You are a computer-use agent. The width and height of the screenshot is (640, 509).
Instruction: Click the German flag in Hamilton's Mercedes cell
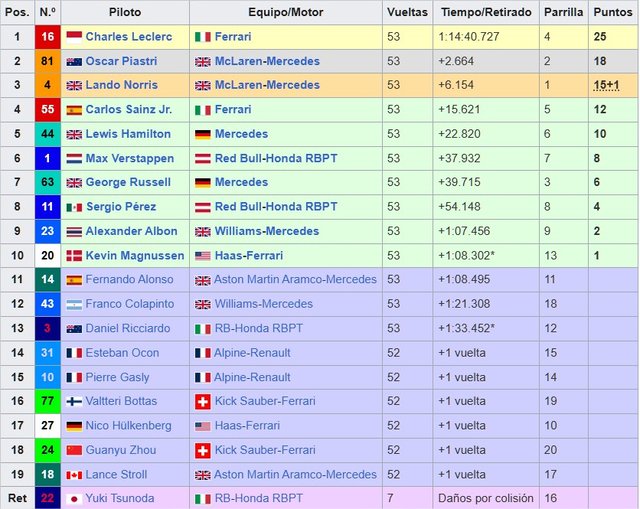[x=203, y=134]
